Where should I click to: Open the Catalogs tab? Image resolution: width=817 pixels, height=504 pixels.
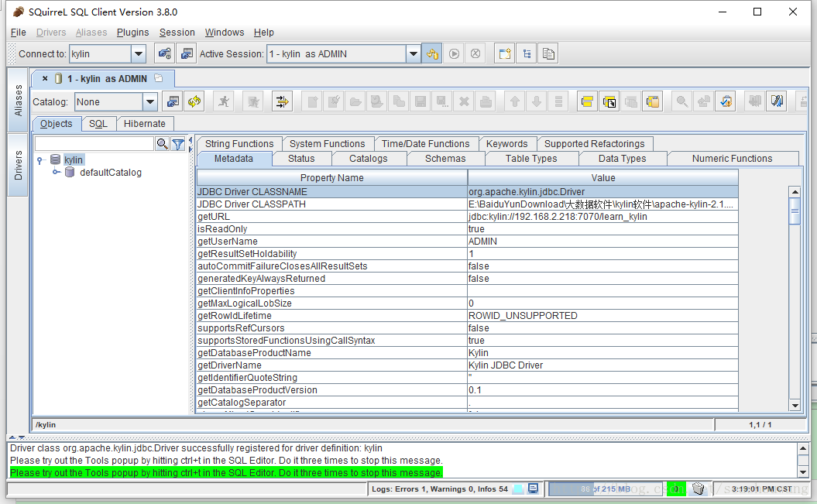click(x=369, y=158)
